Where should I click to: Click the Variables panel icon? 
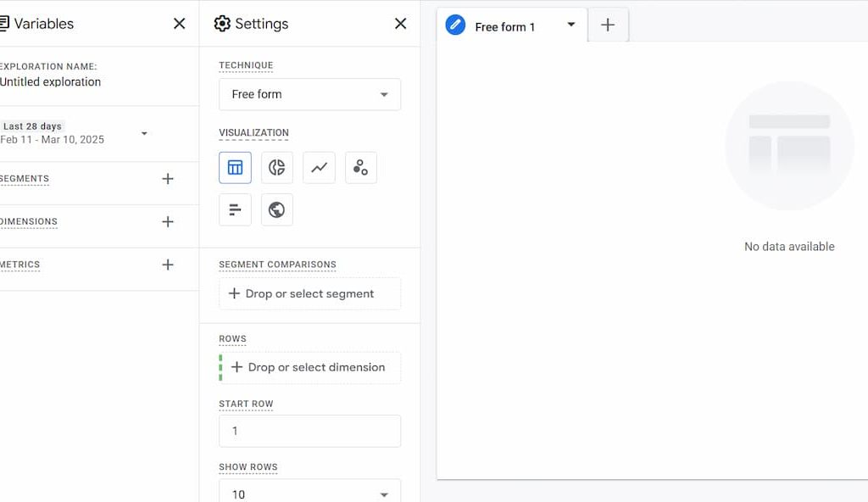point(8,24)
